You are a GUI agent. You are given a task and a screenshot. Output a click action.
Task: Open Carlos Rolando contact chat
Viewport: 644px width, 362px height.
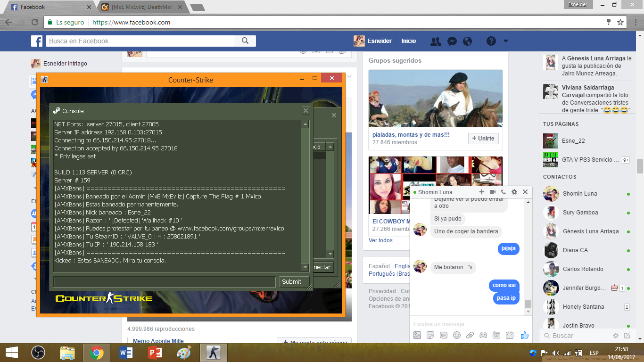tap(587, 269)
